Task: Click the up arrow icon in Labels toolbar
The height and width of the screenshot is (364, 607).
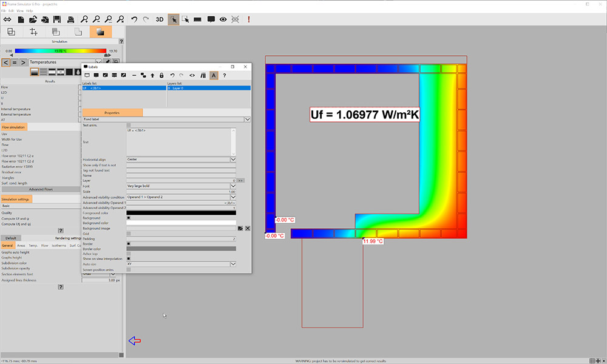Action: [x=152, y=75]
